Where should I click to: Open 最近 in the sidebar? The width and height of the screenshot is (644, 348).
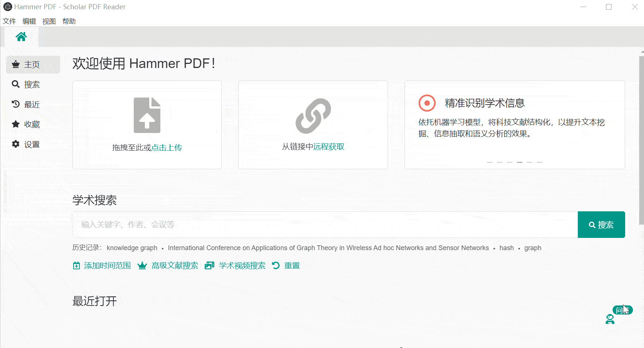33,105
